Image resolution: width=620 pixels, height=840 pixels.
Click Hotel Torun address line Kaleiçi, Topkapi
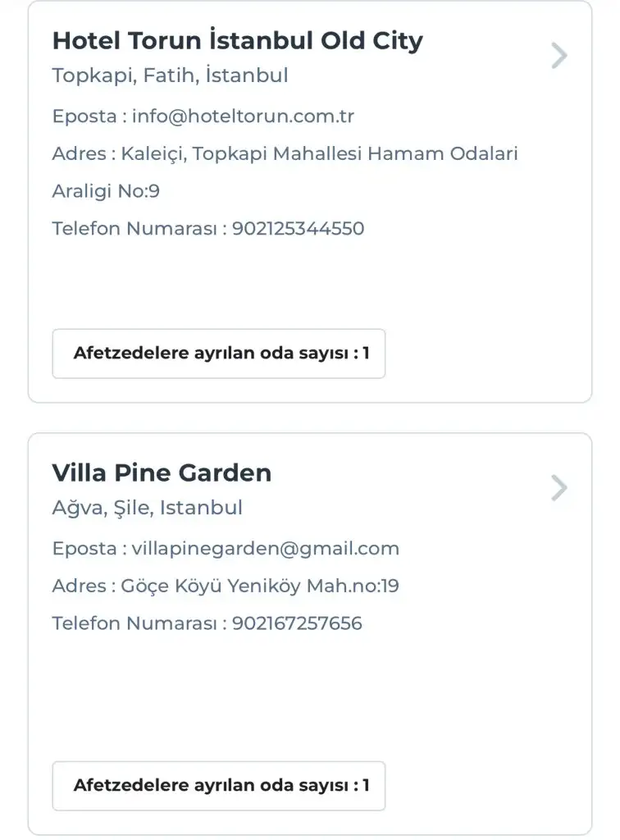[x=320, y=153]
